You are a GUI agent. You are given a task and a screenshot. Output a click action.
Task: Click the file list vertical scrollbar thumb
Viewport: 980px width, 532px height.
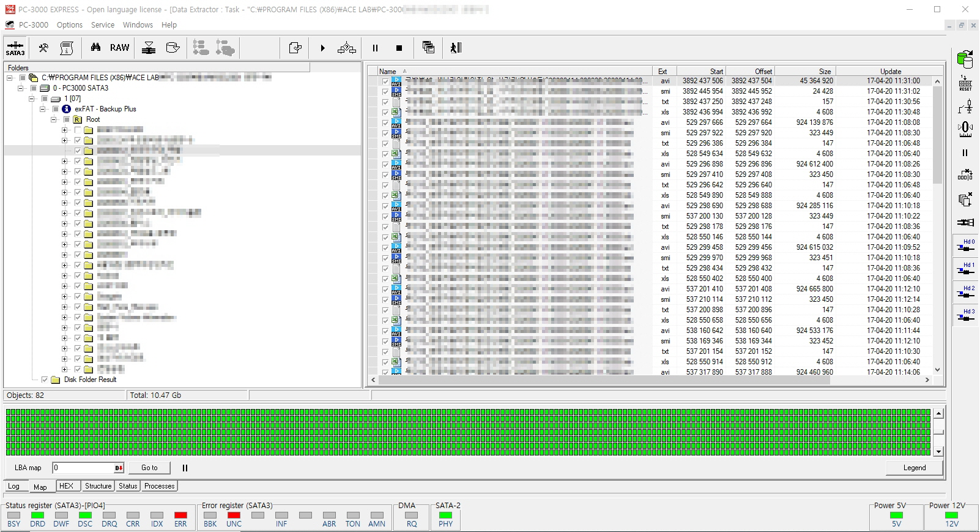tap(937, 135)
